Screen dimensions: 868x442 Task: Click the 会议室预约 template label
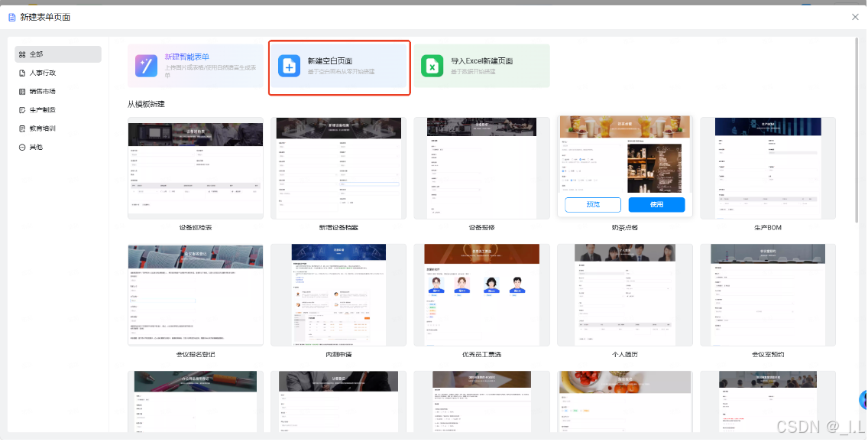coord(768,355)
